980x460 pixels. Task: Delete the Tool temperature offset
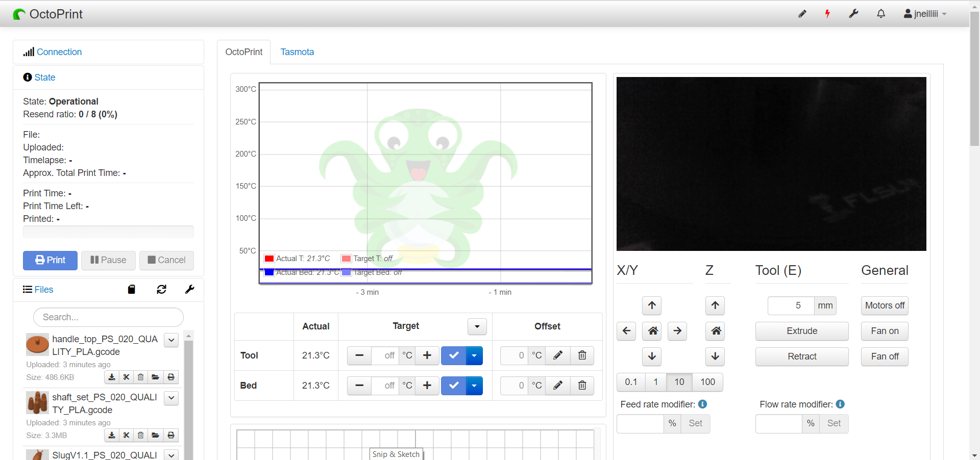pos(582,355)
